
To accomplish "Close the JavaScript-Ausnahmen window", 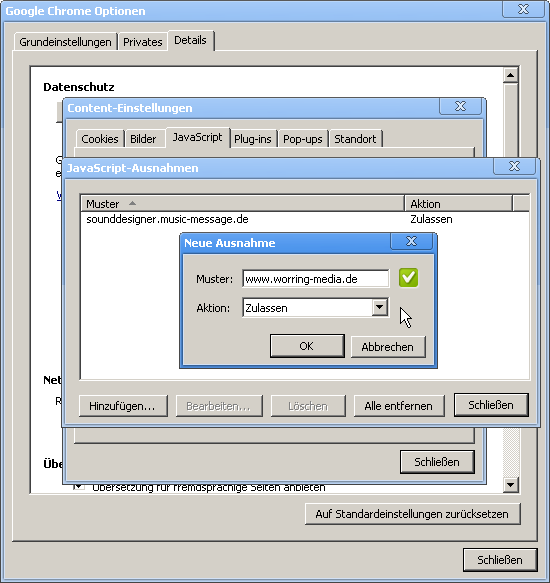I will [x=514, y=166].
